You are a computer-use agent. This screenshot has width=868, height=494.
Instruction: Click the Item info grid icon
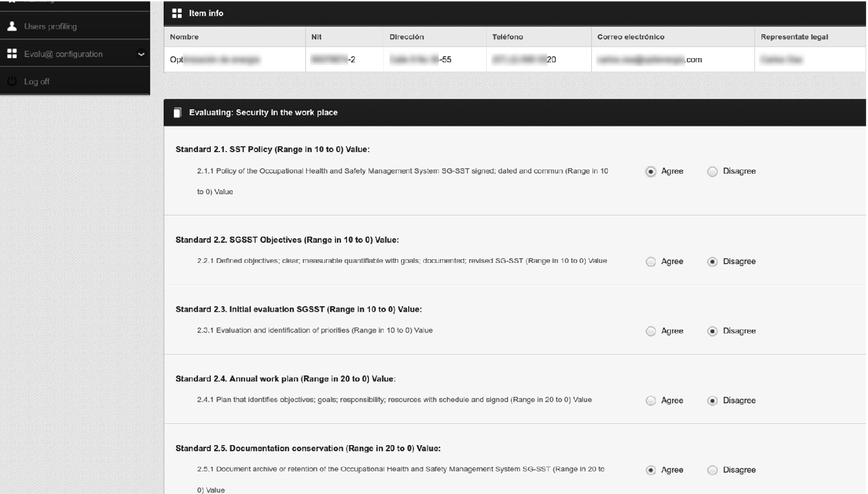coord(177,13)
